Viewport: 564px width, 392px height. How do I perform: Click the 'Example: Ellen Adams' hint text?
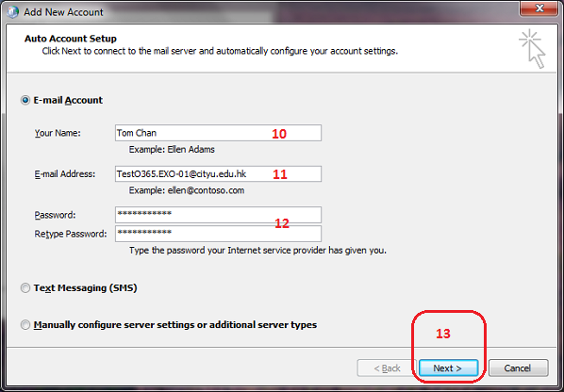coord(172,150)
